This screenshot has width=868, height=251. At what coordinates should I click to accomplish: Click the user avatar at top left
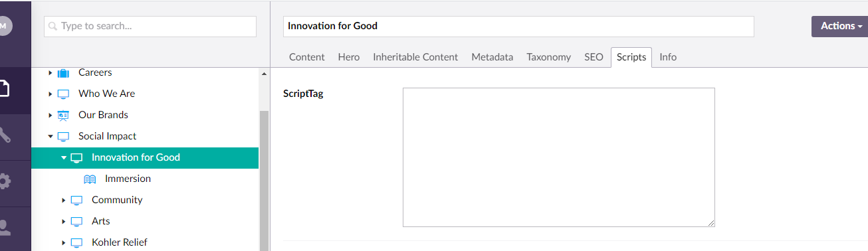(4, 26)
